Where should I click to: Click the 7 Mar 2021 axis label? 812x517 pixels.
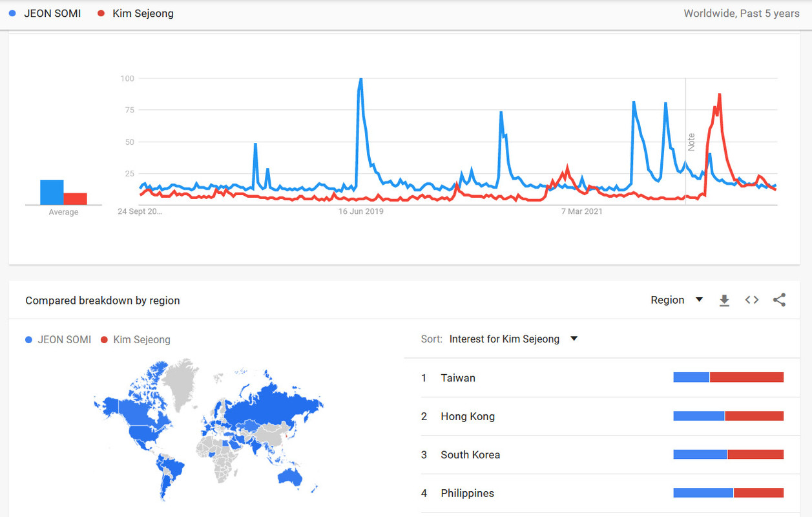pyautogui.click(x=582, y=211)
